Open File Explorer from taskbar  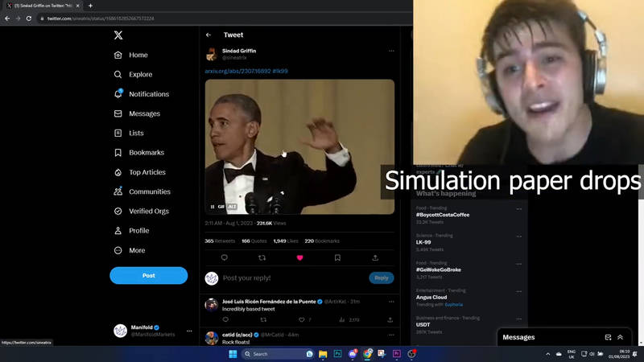tap(323, 354)
